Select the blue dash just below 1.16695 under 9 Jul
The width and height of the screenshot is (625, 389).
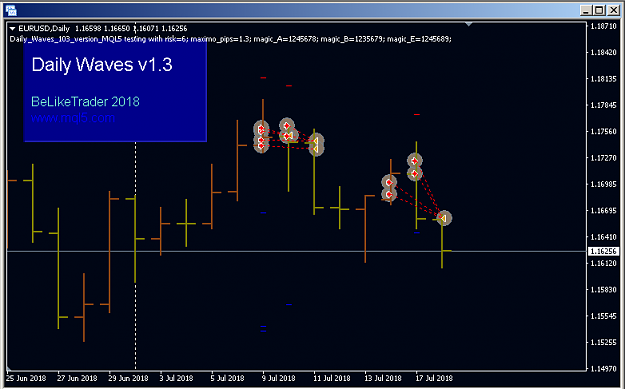tap(263, 213)
